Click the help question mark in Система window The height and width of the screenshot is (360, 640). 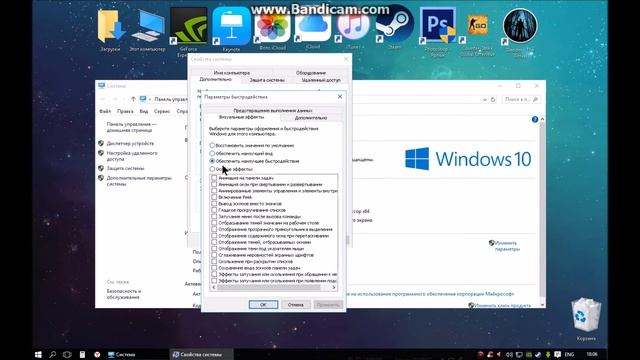(535, 119)
